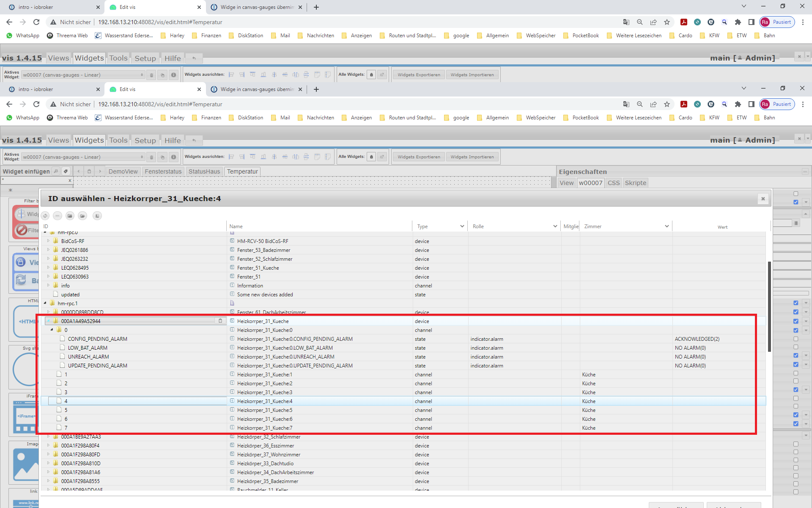Uncheck the first checked checkbox in Eigenschaften panel
The width and height of the screenshot is (812, 508).
click(x=796, y=202)
